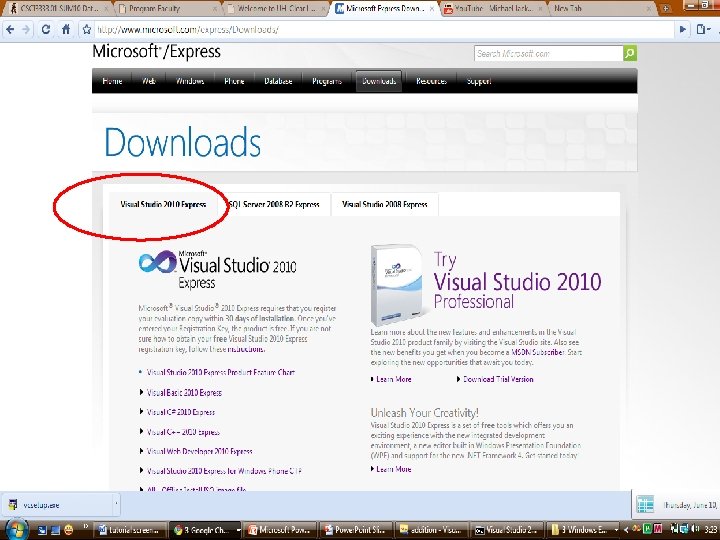
Task: Open the Windows navigation menu item
Action: 190,81
